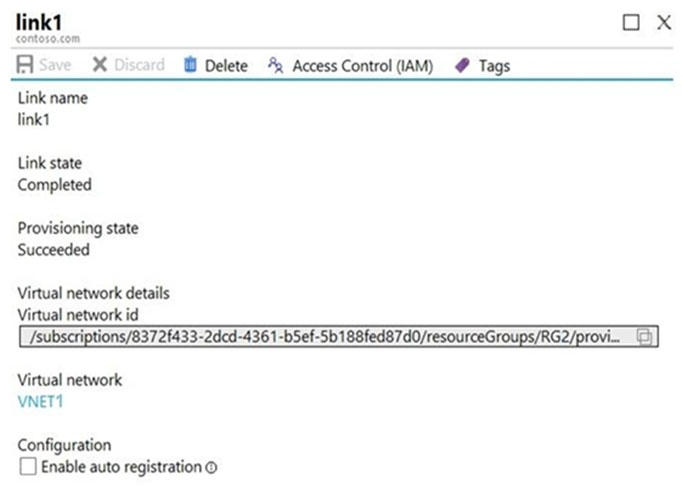Open Access Control (IAM) from the toolbar

click(362, 65)
